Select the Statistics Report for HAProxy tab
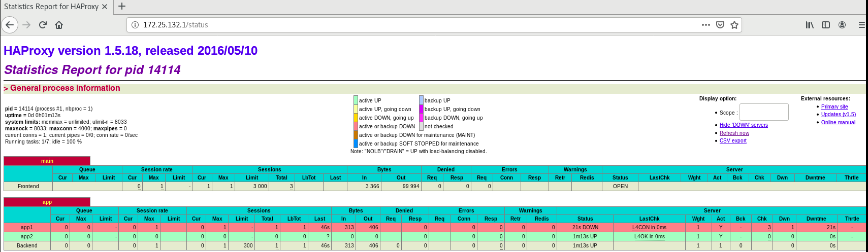This screenshot has height=252, width=868. click(x=51, y=7)
